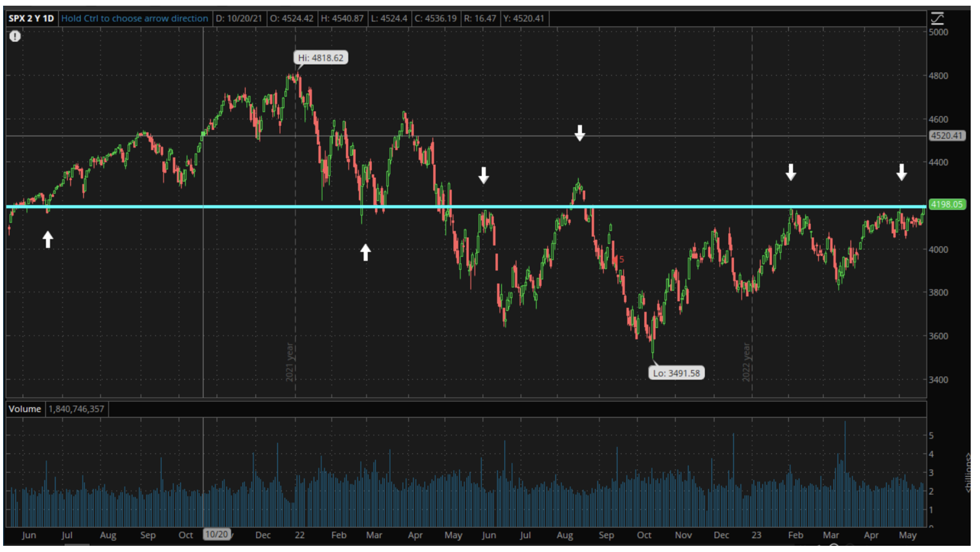This screenshot has height=552, width=980.
Task: Click the '2022 year' vertical divider label
Action: (746, 362)
